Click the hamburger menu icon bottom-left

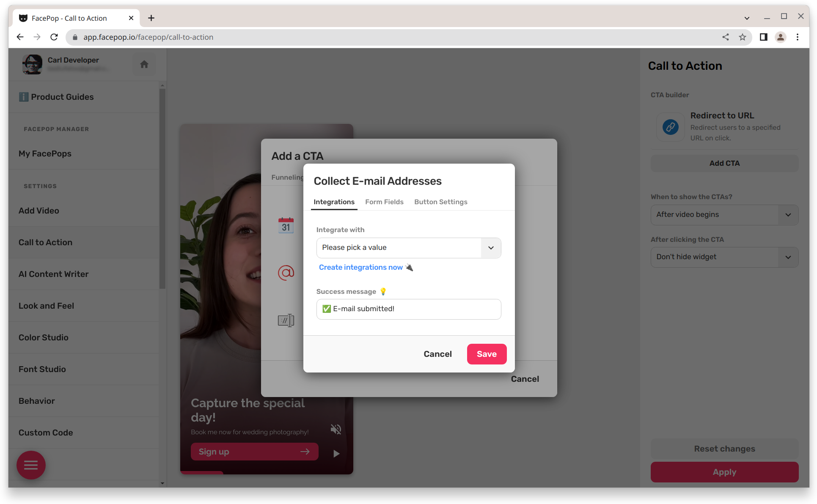pos(30,465)
